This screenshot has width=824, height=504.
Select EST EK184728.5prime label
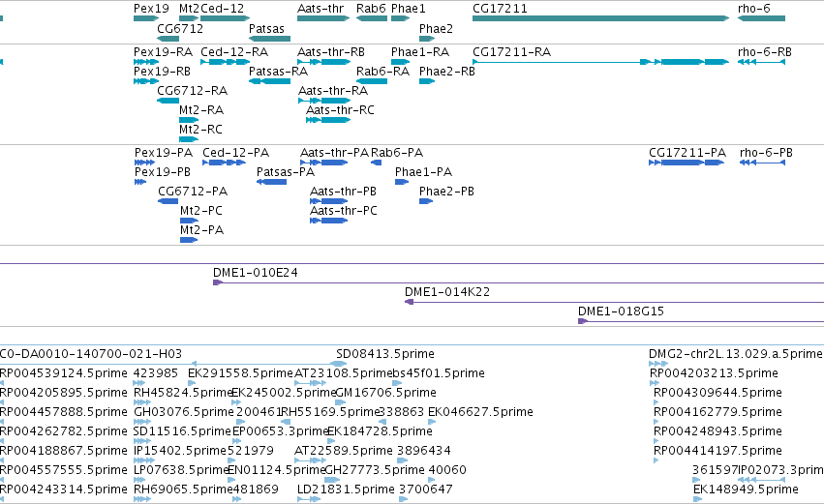pyautogui.click(x=380, y=431)
